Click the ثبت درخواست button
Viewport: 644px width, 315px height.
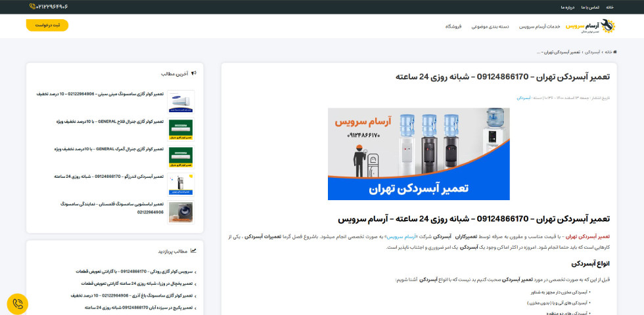coord(47,25)
